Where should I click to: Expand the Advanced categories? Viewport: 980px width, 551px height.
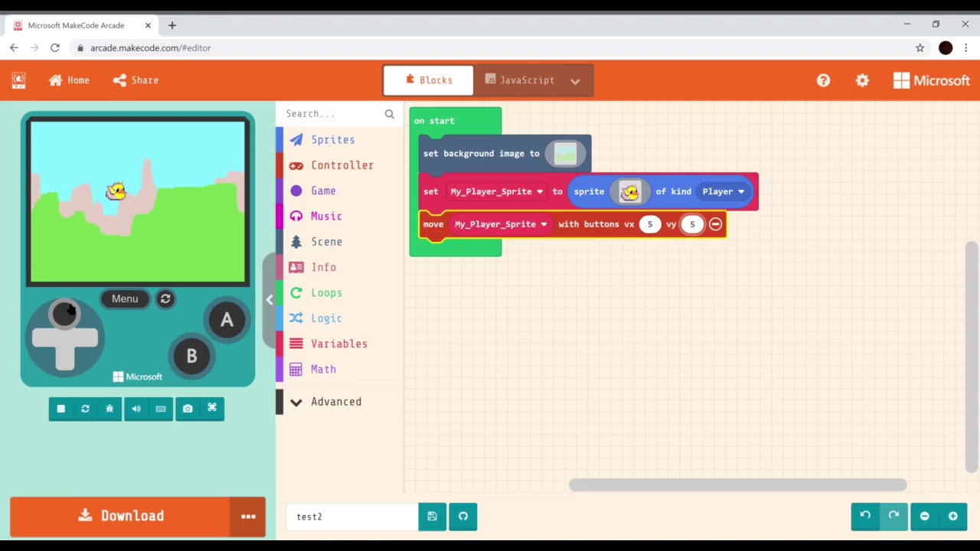tap(339, 402)
